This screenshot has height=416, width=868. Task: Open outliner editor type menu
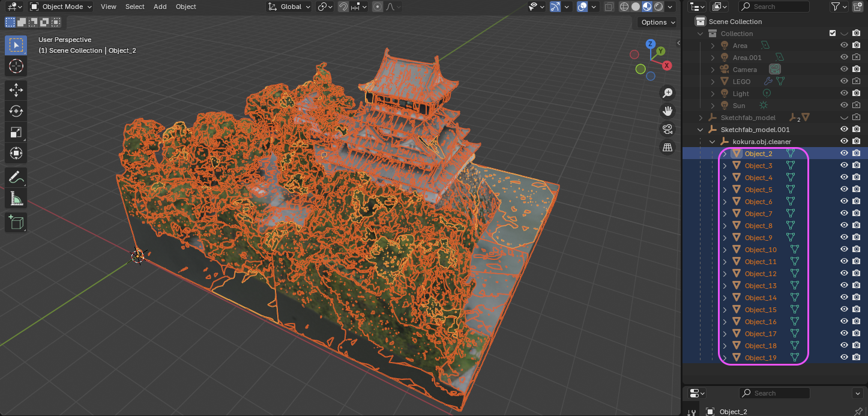[697, 7]
